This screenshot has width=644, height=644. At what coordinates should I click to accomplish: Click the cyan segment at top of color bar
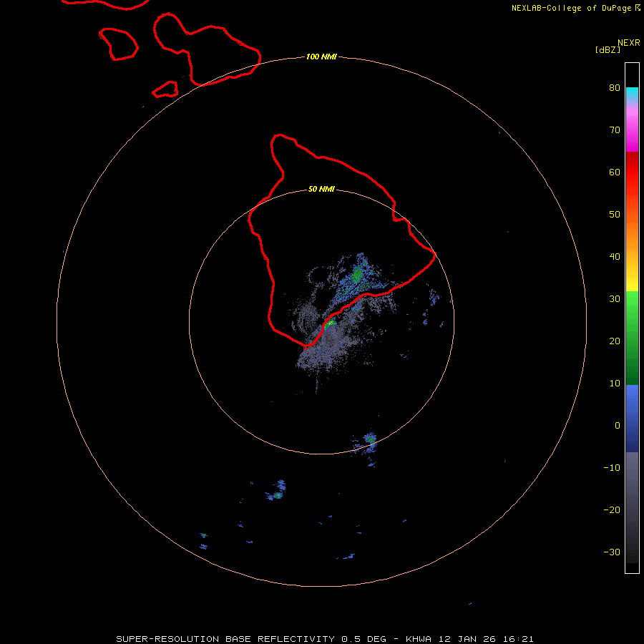pyautogui.click(x=632, y=93)
